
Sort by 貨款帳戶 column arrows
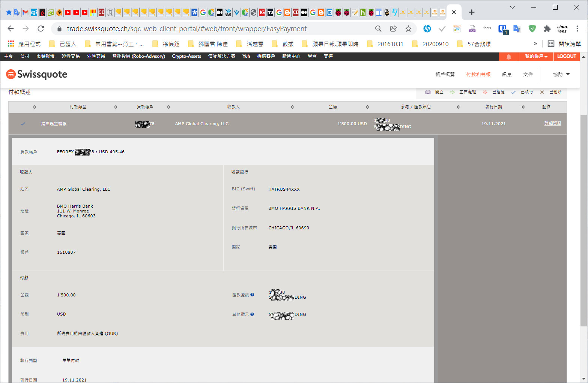[x=168, y=107]
